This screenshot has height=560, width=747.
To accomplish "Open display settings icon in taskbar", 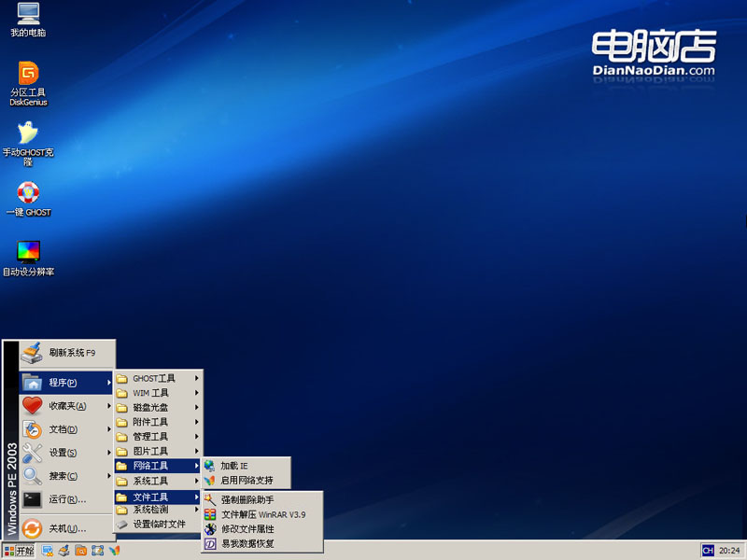I will click(47, 552).
